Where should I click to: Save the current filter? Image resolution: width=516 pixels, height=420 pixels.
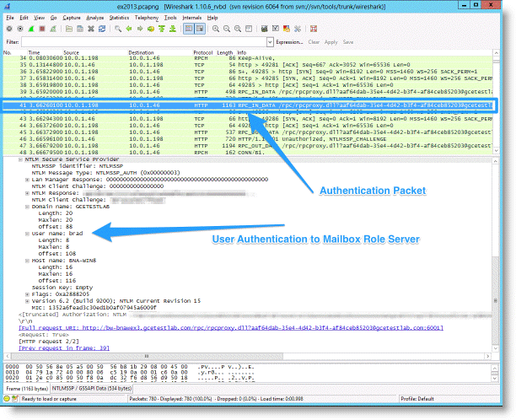pos(348,42)
